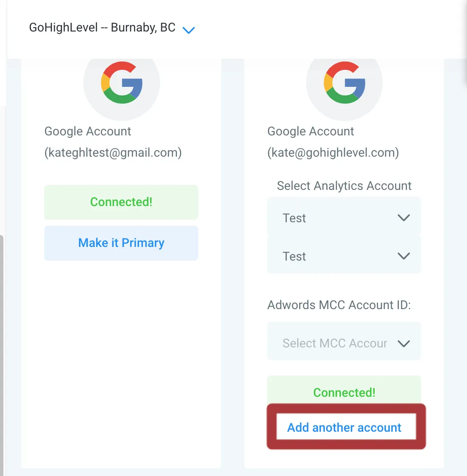Click the Connected! status under kate@gohighlevel.com
Viewport: 467px width, 476px height.
344,392
